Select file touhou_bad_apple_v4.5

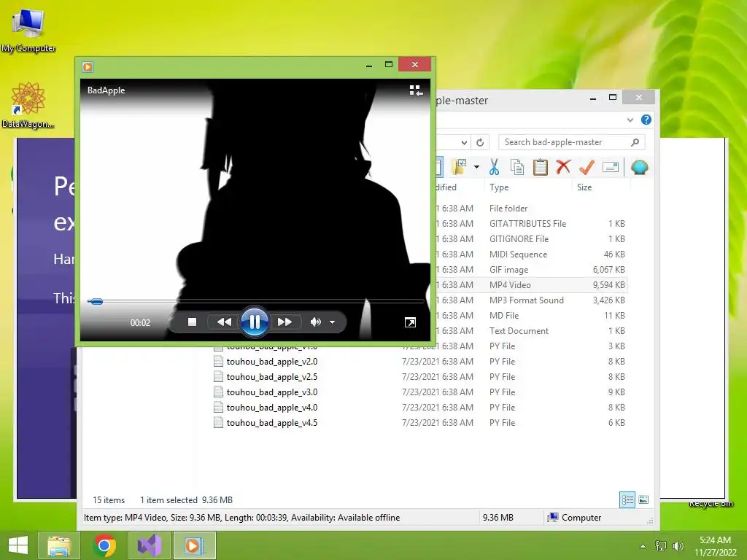point(272,422)
